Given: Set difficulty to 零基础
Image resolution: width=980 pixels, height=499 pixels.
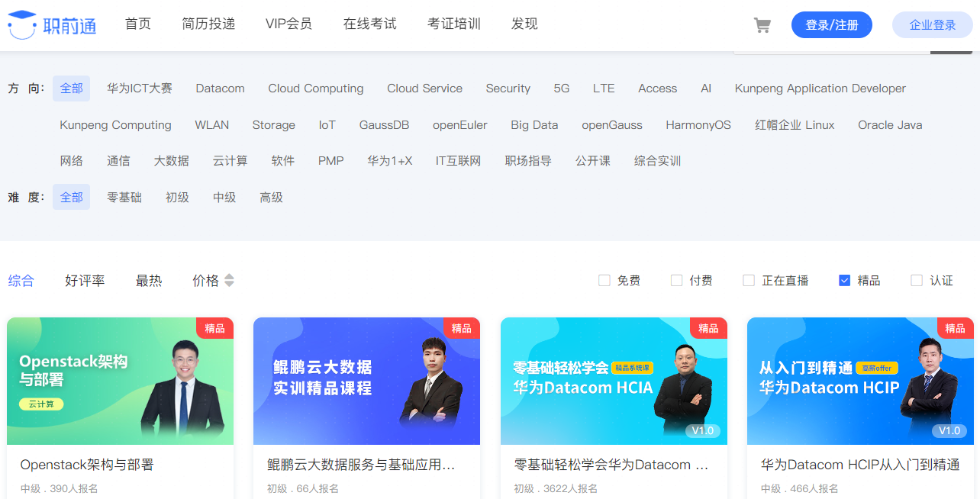Looking at the screenshot, I should 124,198.
